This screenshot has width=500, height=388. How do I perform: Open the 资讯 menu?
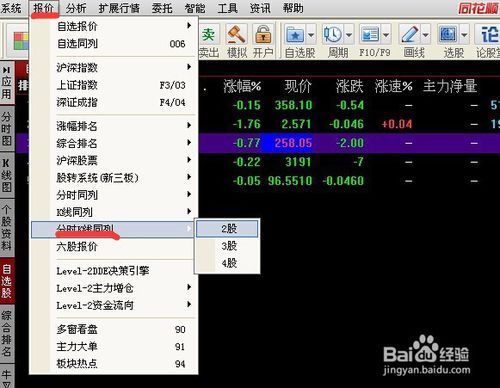(x=260, y=8)
